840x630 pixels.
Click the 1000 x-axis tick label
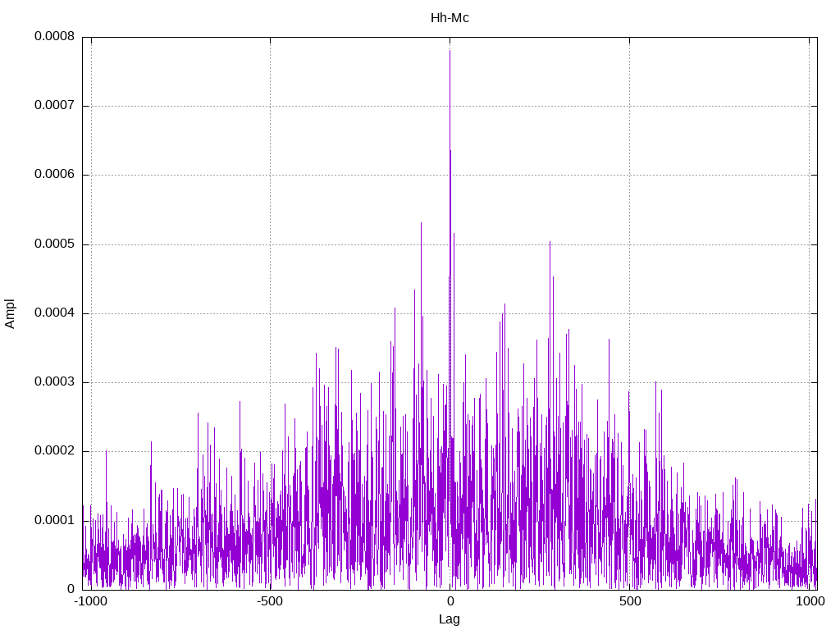pos(810,601)
